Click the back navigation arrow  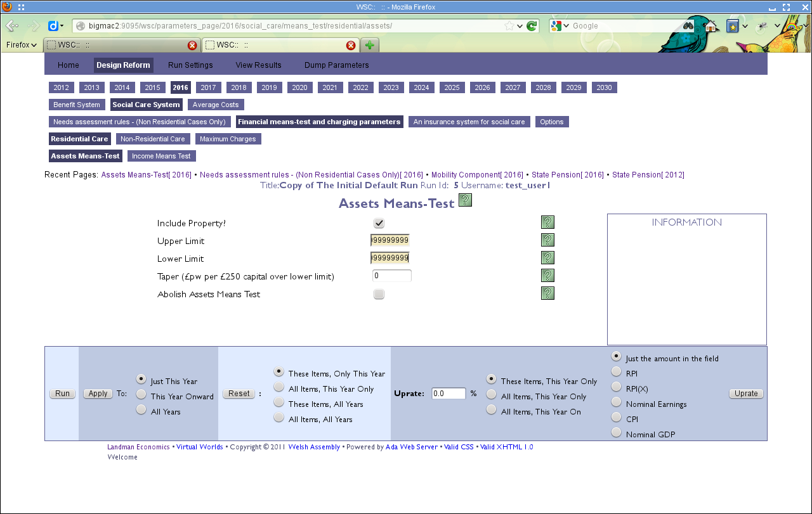[x=11, y=27]
